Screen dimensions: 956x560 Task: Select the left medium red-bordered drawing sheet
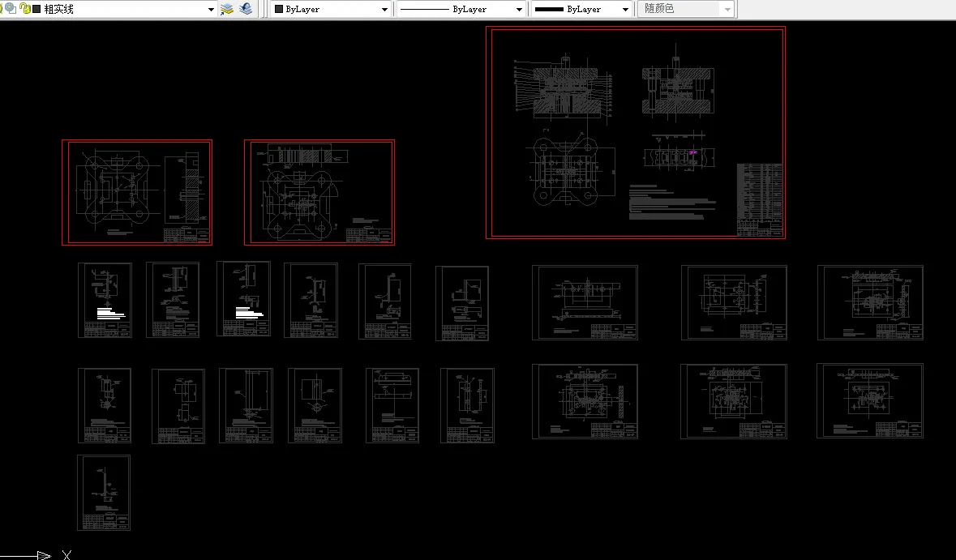click(x=137, y=193)
